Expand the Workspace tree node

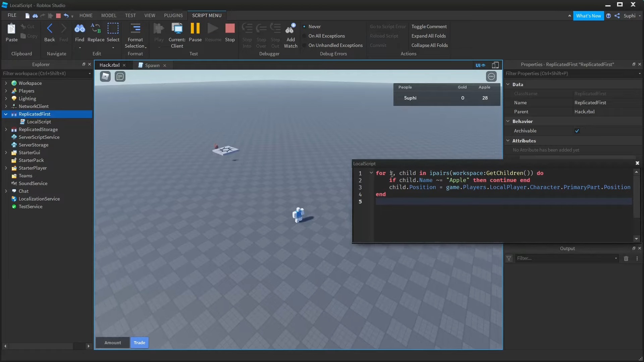(6, 83)
